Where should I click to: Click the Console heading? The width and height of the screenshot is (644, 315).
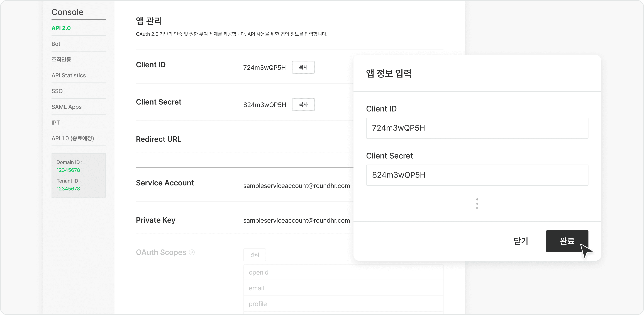(x=67, y=12)
